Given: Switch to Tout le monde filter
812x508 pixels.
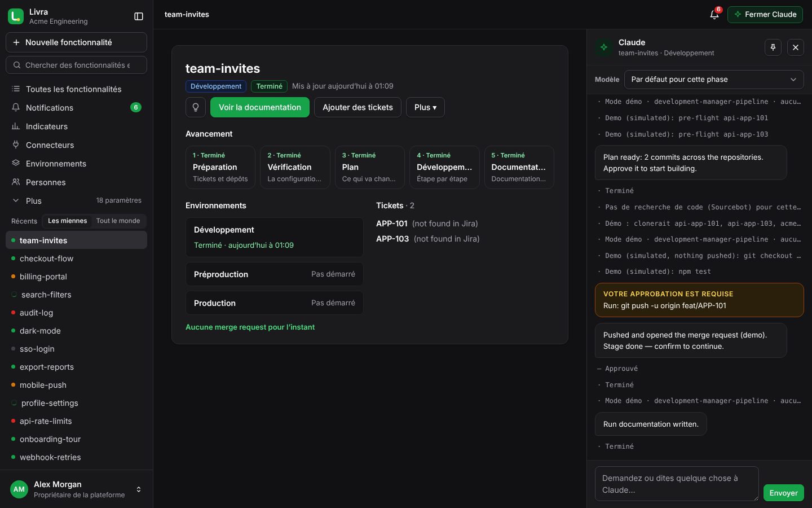Looking at the screenshot, I should coord(118,221).
